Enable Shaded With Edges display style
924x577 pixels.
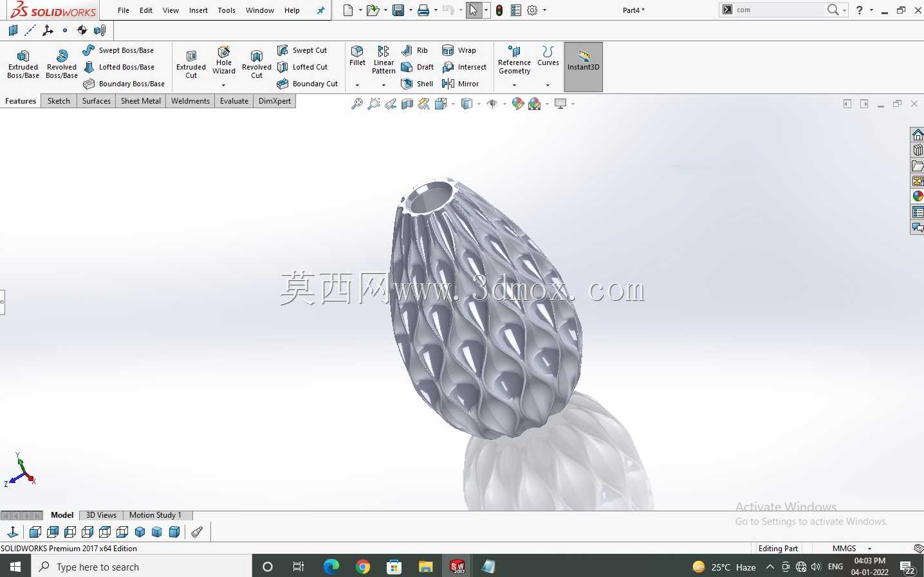click(467, 104)
